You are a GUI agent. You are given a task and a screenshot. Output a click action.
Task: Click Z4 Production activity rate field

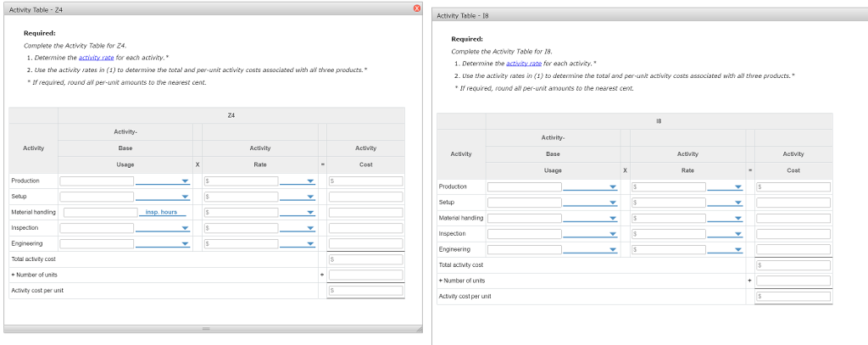[x=242, y=181]
